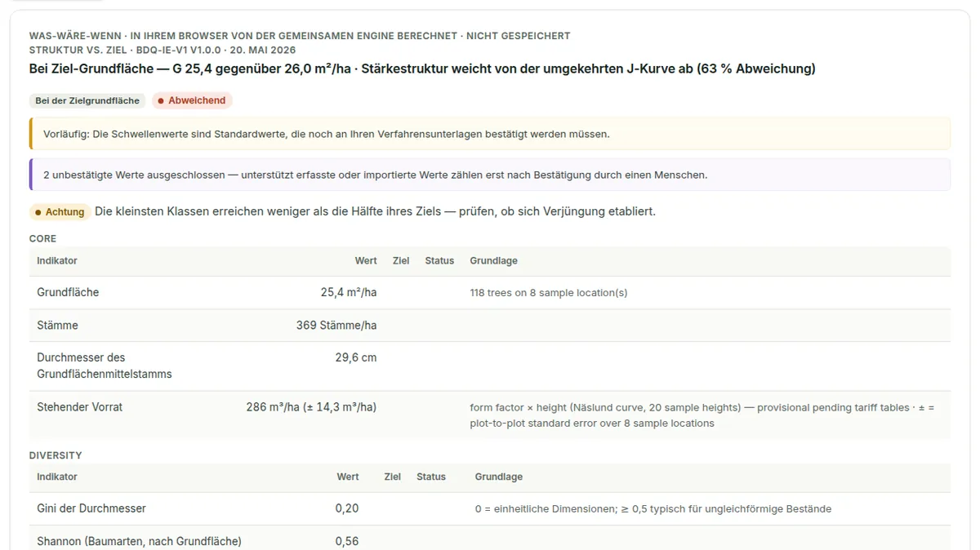Click the Gini value '0,20'
980x550 pixels.
click(x=347, y=508)
